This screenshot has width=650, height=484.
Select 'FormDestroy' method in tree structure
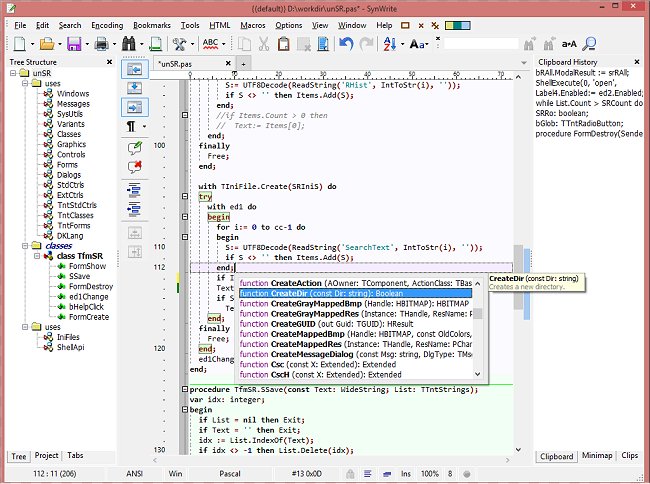90,286
